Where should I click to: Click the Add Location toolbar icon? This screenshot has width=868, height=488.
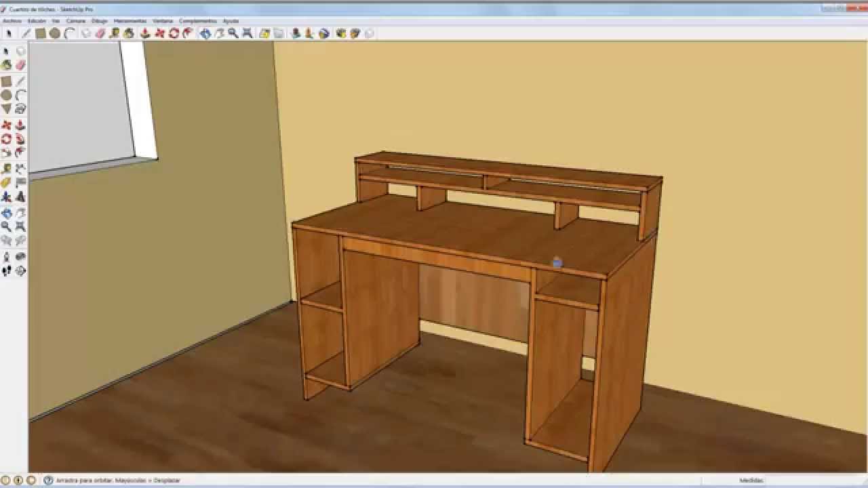(x=264, y=33)
